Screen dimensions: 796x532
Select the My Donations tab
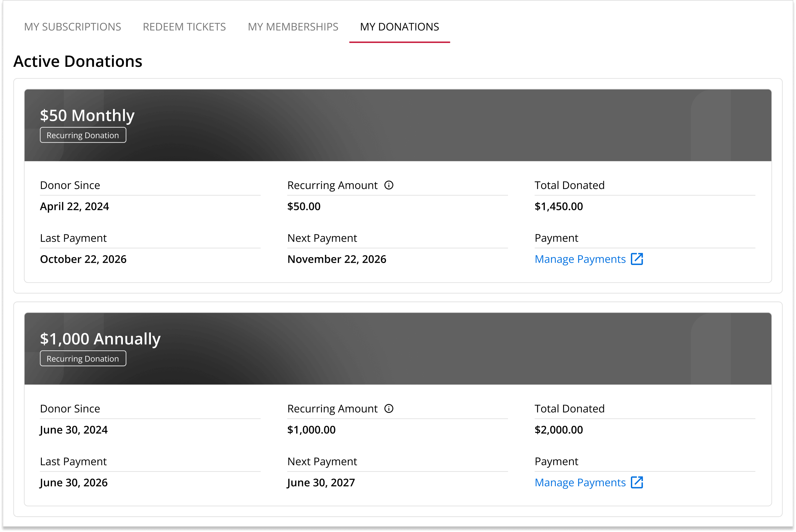pos(400,27)
